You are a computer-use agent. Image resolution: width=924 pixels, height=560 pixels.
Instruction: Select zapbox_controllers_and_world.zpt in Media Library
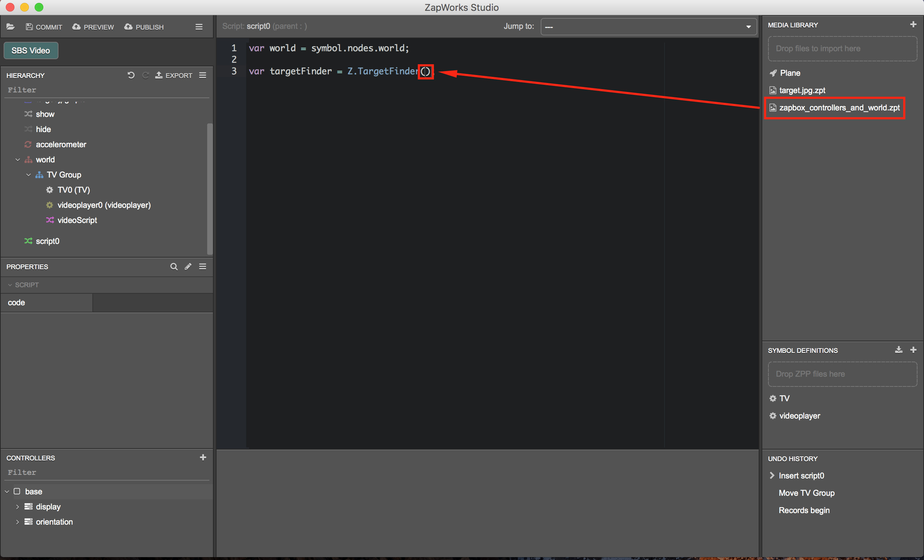pyautogui.click(x=839, y=108)
